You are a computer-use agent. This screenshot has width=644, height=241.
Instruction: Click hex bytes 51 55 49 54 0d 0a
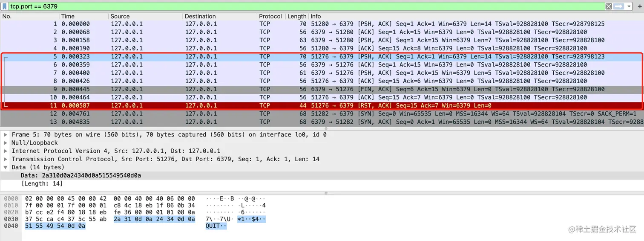(x=55, y=226)
